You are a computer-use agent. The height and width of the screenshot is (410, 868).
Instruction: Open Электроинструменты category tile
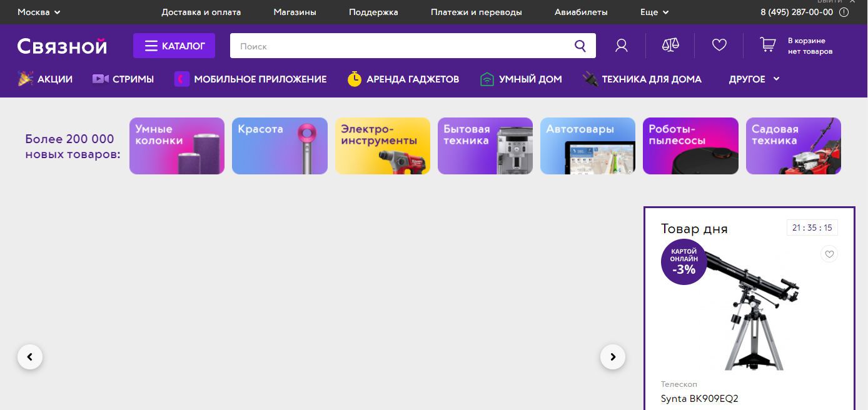point(383,146)
